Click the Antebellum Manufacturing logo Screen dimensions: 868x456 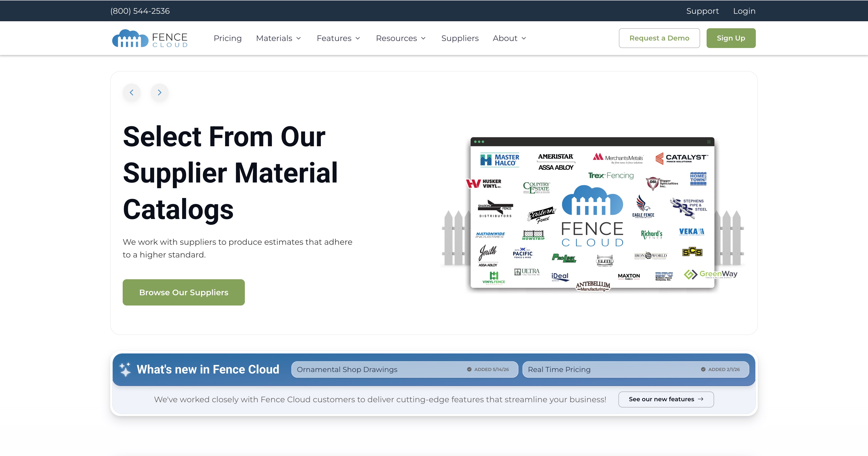(x=593, y=286)
